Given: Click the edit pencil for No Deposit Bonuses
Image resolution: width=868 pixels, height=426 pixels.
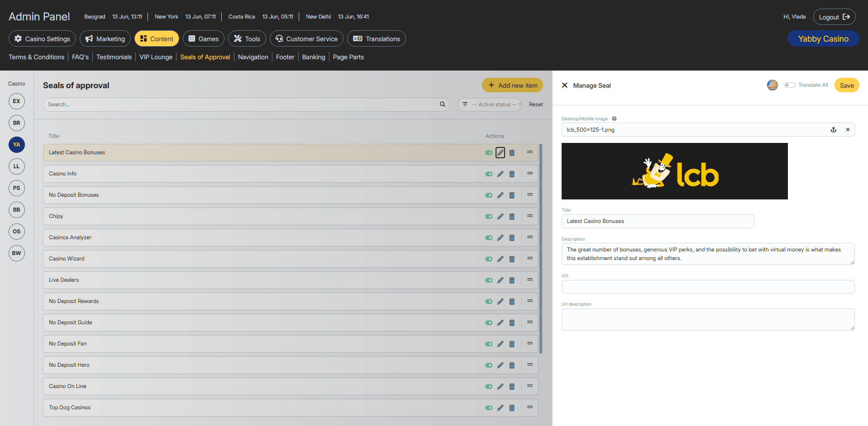Looking at the screenshot, I should tap(500, 195).
